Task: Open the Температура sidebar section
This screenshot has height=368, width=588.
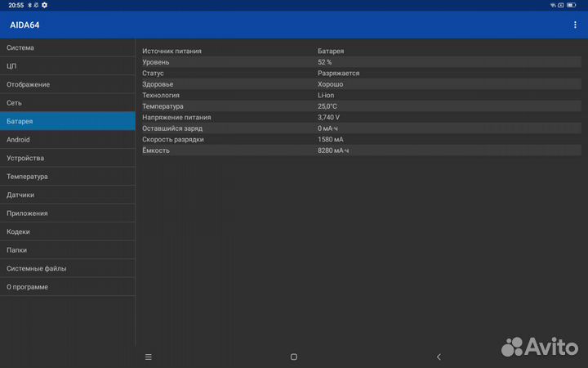Action: pyautogui.click(x=68, y=177)
